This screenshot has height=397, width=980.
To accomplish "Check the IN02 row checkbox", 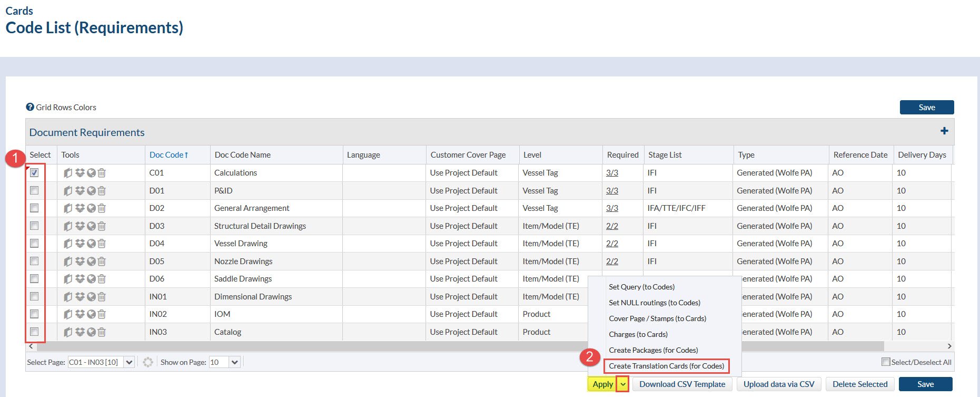I will (x=34, y=314).
